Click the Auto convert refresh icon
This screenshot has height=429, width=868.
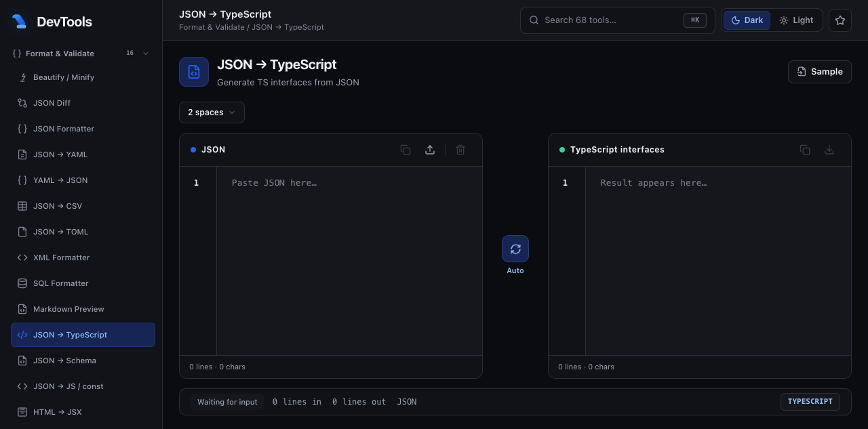(x=515, y=249)
